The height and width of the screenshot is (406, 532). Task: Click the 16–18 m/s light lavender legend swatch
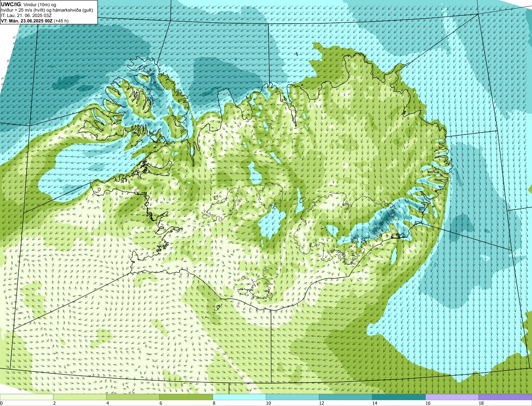[x=452, y=397]
